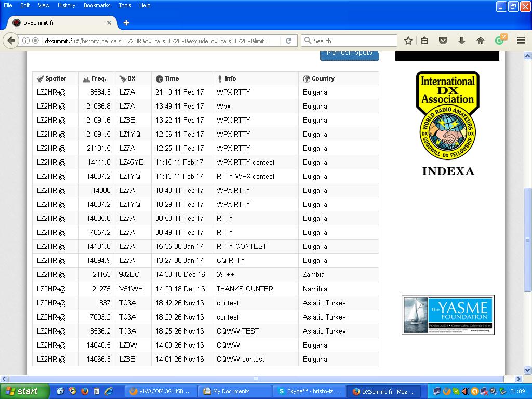Switch to Skype taskbar window

click(309, 391)
